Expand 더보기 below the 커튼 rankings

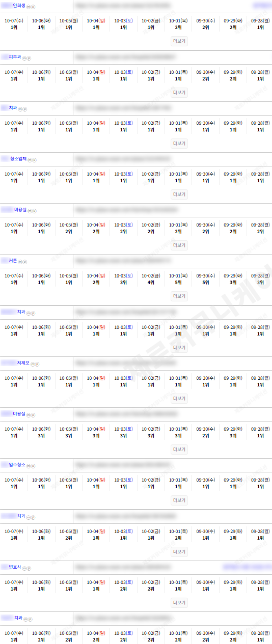point(179,296)
